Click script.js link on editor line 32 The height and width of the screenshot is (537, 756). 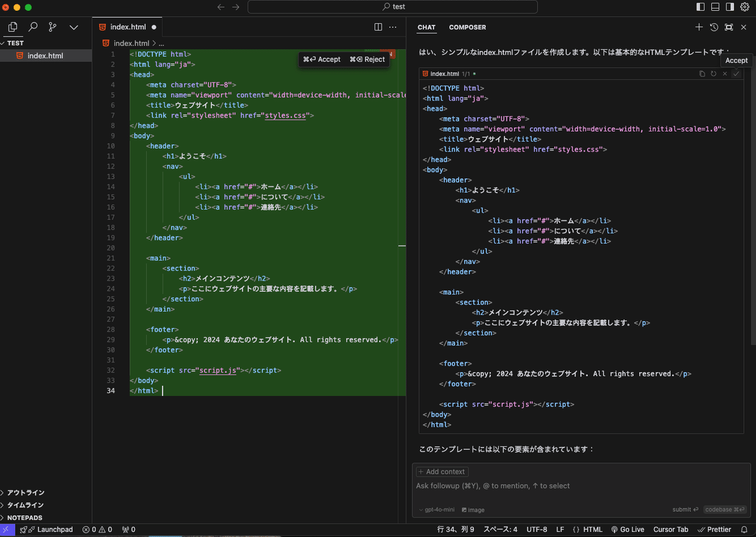tap(218, 371)
